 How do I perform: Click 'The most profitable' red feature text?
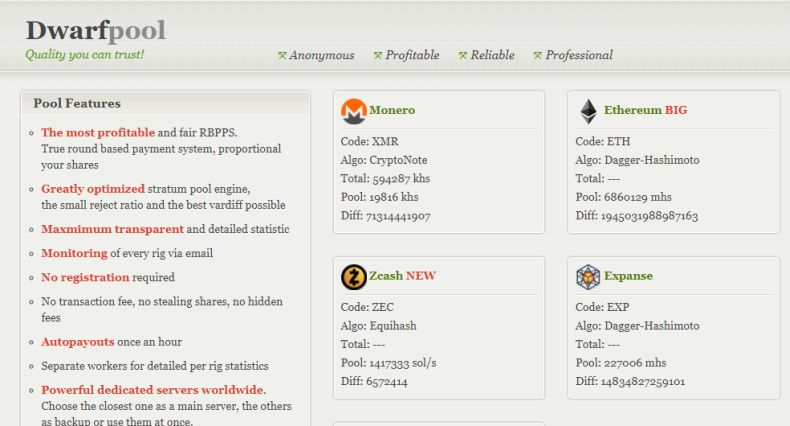(x=98, y=132)
